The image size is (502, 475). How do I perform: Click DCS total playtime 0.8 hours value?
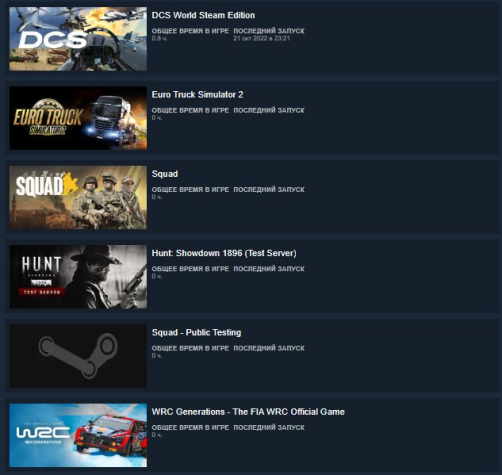click(x=159, y=38)
